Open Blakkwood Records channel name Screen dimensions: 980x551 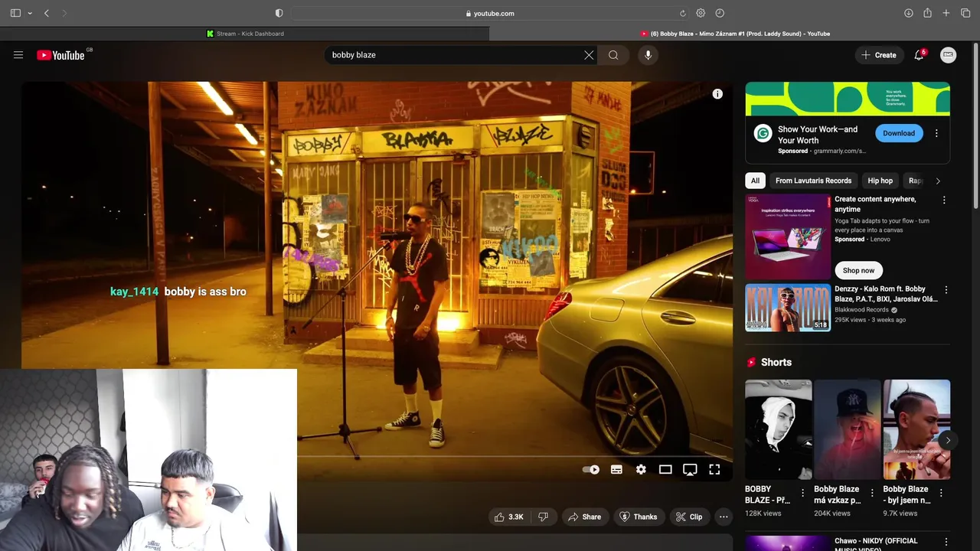tap(861, 310)
